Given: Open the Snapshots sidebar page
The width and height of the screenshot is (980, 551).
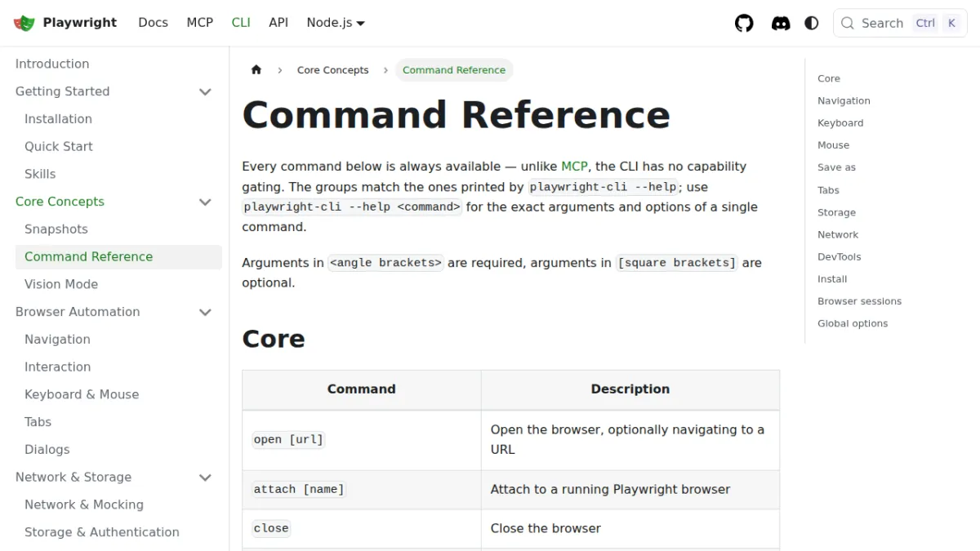Looking at the screenshot, I should pyautogui.click(x=56, y=229).
